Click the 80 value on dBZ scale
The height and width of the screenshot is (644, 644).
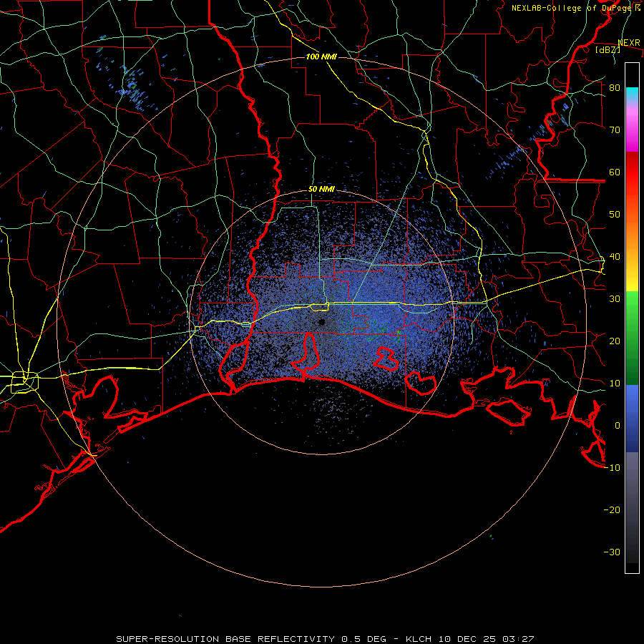point(615,88)
